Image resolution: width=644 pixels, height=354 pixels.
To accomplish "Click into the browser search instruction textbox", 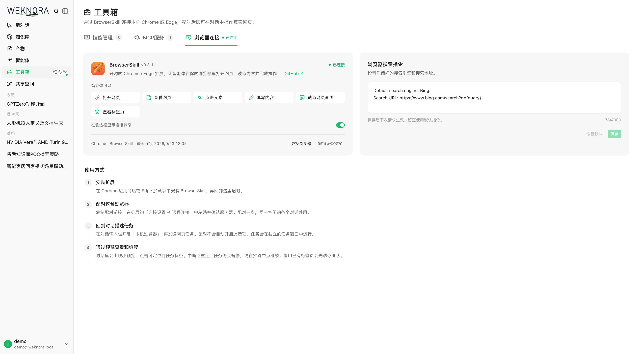I will tap(494, 98).
